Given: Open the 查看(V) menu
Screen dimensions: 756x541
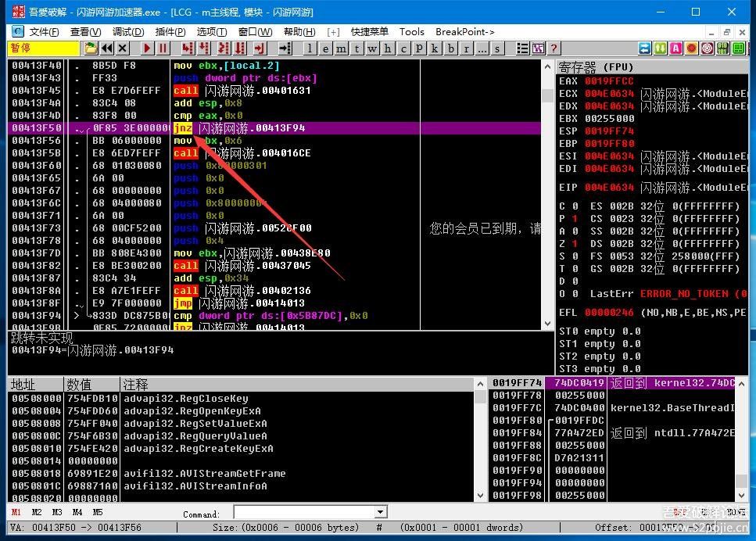Looking at the screenshot, I should 85,32.
